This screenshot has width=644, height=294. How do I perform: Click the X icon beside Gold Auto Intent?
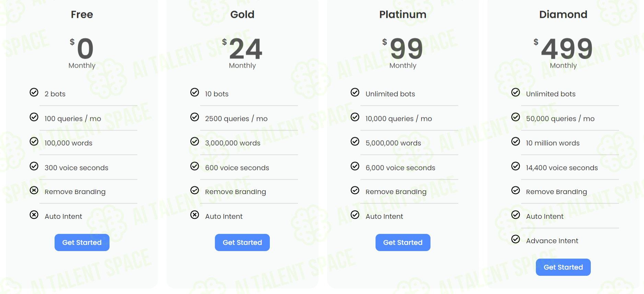195,215
